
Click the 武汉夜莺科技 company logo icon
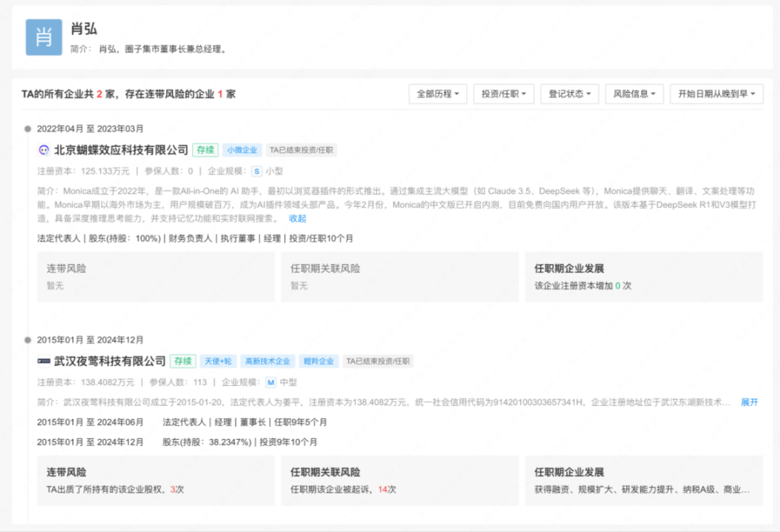click(43, 361)
